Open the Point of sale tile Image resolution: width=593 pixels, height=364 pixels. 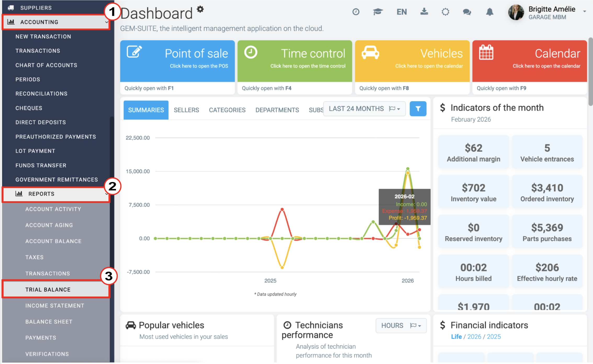pyautogui.click(x=177, y=61)
